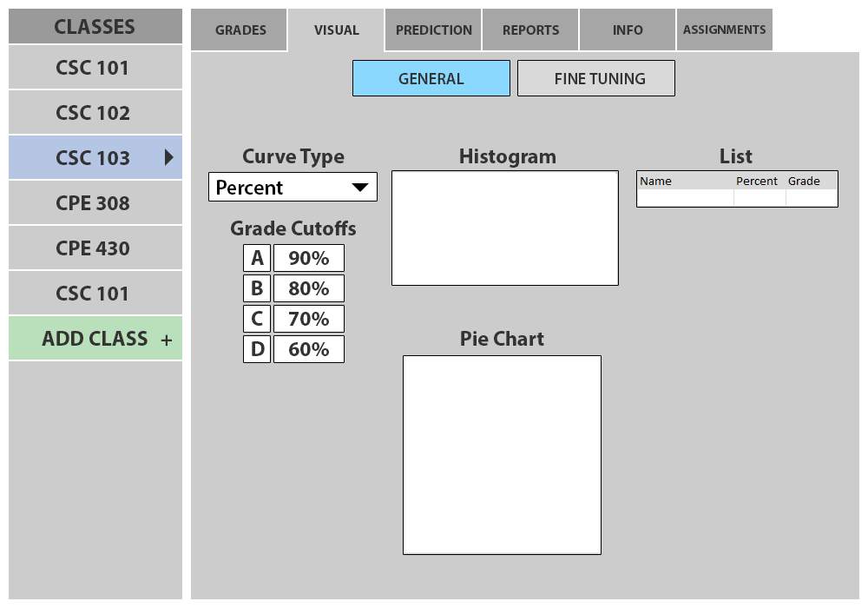
Task: Switch to the Grades tab
Action: click(240, 30)
